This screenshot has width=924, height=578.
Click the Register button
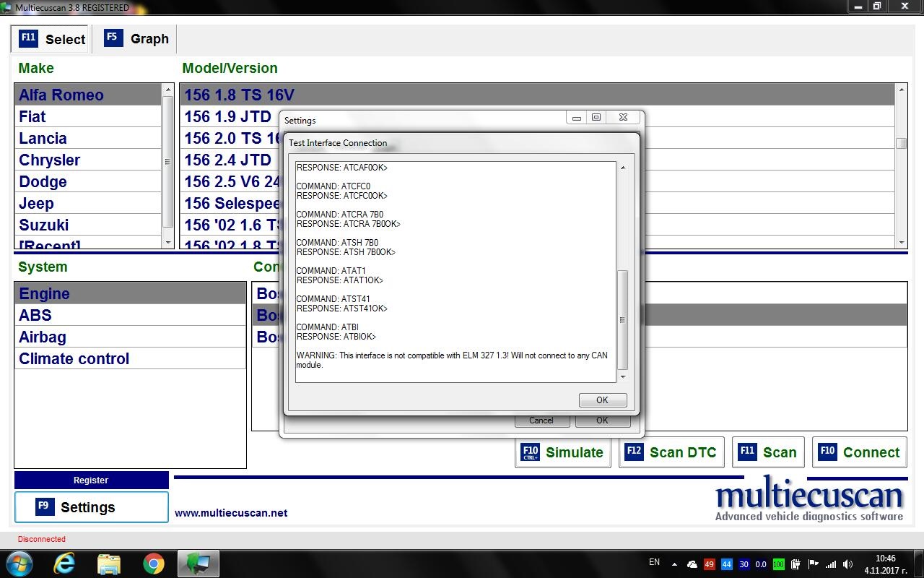[x=91, y=480]
